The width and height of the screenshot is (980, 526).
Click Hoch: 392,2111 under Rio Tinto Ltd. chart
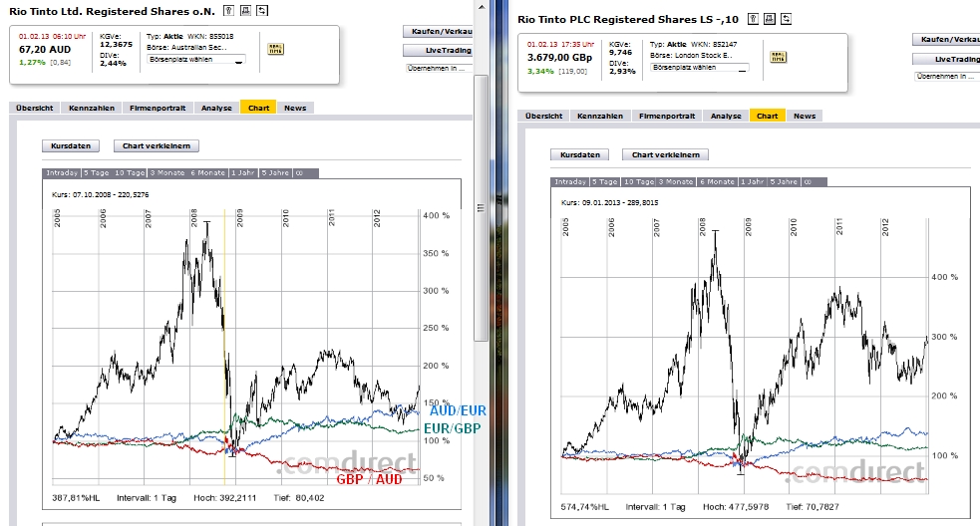pyautogui.click(x=225, y=498)
